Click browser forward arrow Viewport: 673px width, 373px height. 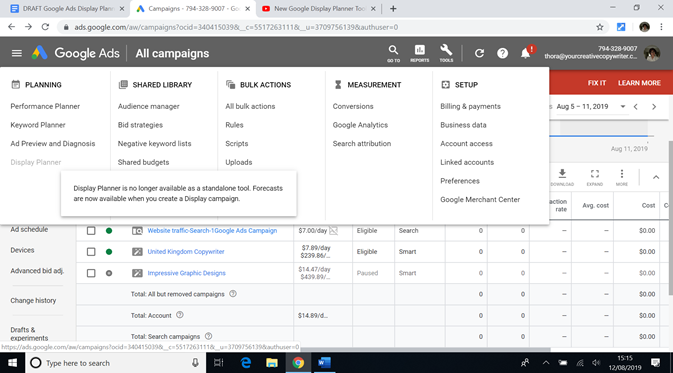pyautogui.click(x=28, y=27)
